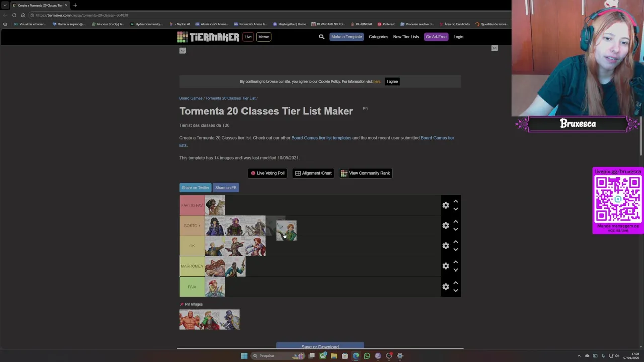Select muscular red barbarian in image pool
Screen dimensions: 644x362
pyautogui.click(x=189, y=320)
